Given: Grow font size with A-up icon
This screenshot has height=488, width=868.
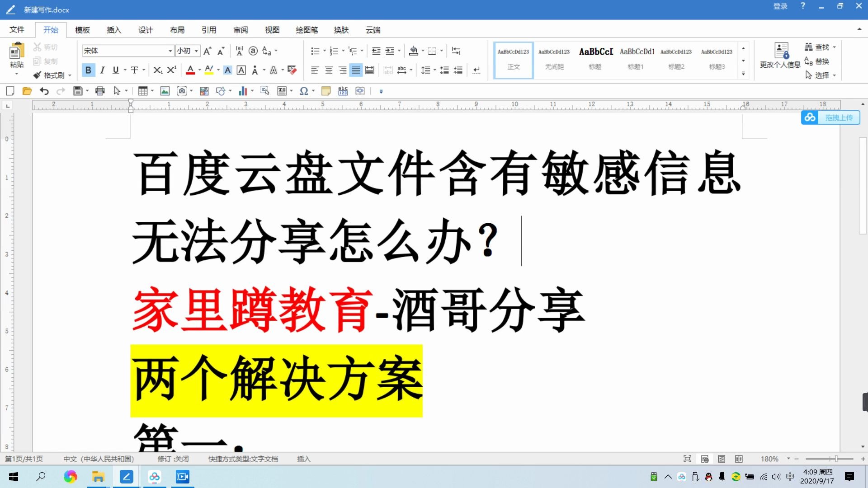Looking at the screenshot, I should click(x=208, y=51).
